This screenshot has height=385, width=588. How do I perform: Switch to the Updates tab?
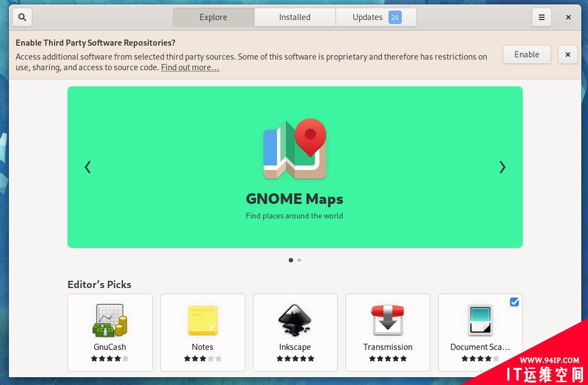(x=376, y=17)
